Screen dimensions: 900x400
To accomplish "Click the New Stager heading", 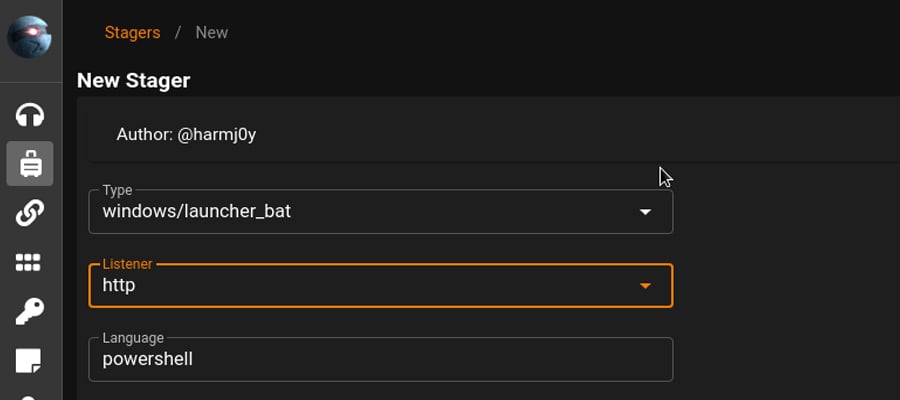I will pyautogui.click(x=133, y=80).
